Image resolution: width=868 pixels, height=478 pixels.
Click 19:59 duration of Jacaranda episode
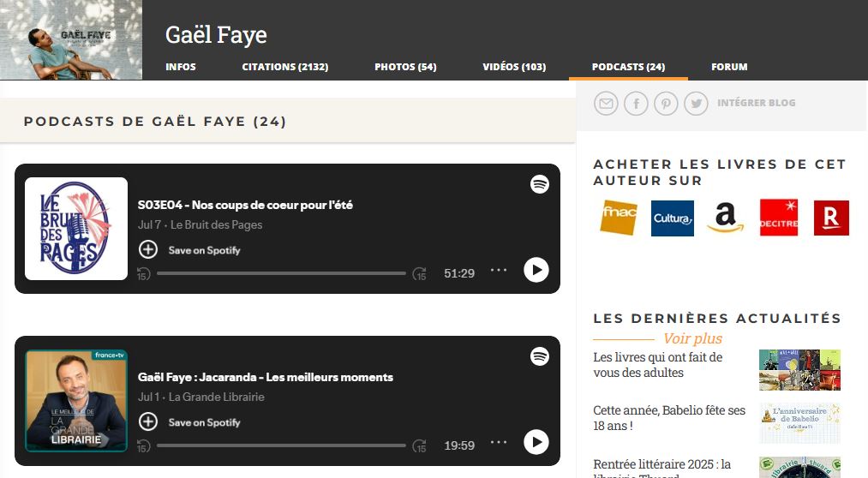coord(459,445)
